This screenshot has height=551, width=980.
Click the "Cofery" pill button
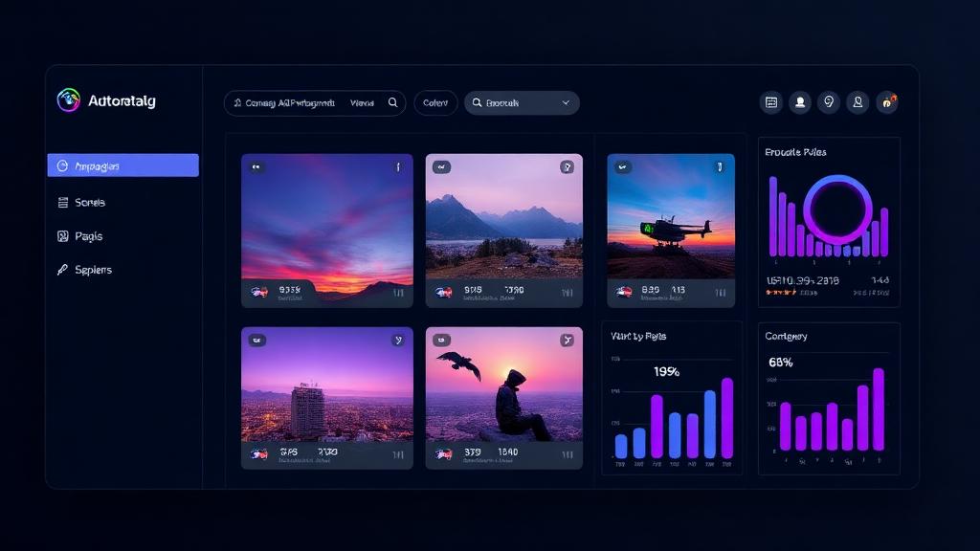435,103
